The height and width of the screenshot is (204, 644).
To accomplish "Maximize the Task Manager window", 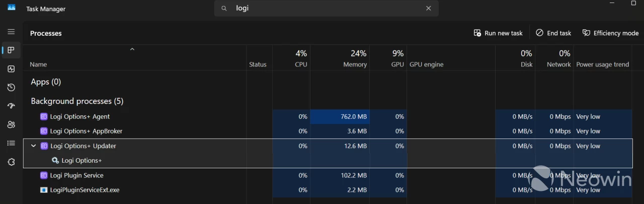I will click(x=633, y=3).
